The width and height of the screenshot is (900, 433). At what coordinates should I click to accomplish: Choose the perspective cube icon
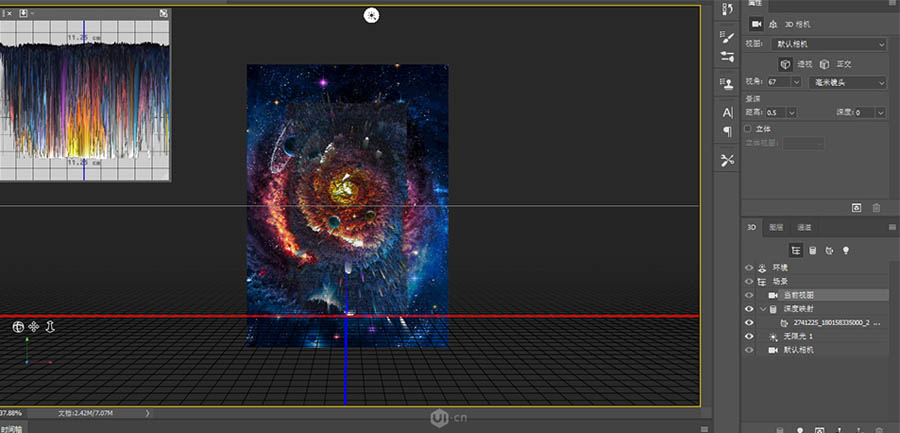(785, 64)
